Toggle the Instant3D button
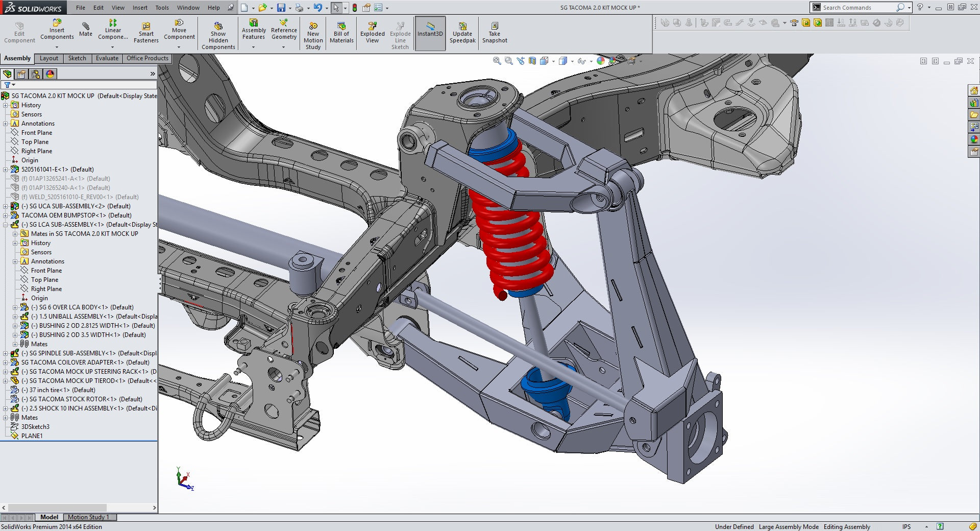The height and width of the screenshot is (531, 980). coord(430,33)
